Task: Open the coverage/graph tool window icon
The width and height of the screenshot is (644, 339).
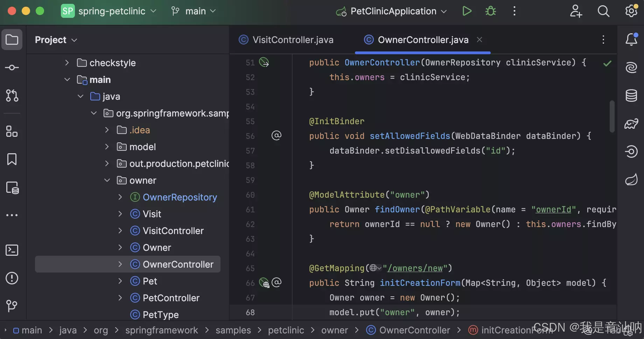Action: (x=631, y=123)
